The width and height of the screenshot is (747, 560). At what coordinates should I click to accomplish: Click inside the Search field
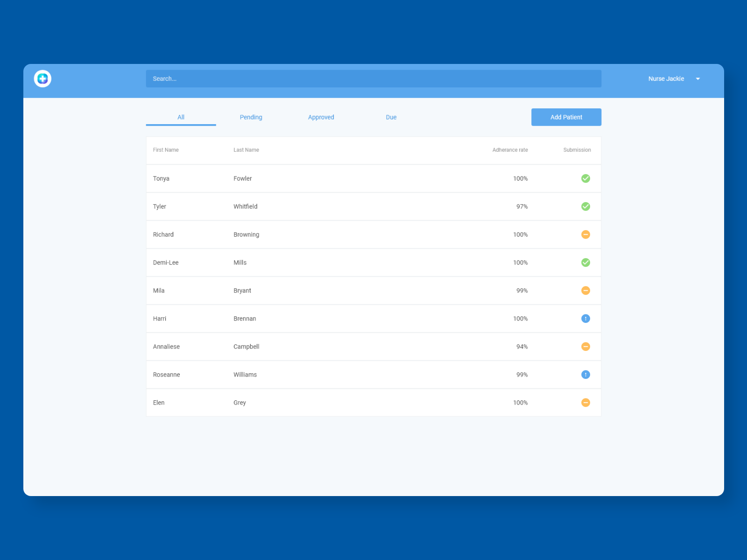(373, 78)
